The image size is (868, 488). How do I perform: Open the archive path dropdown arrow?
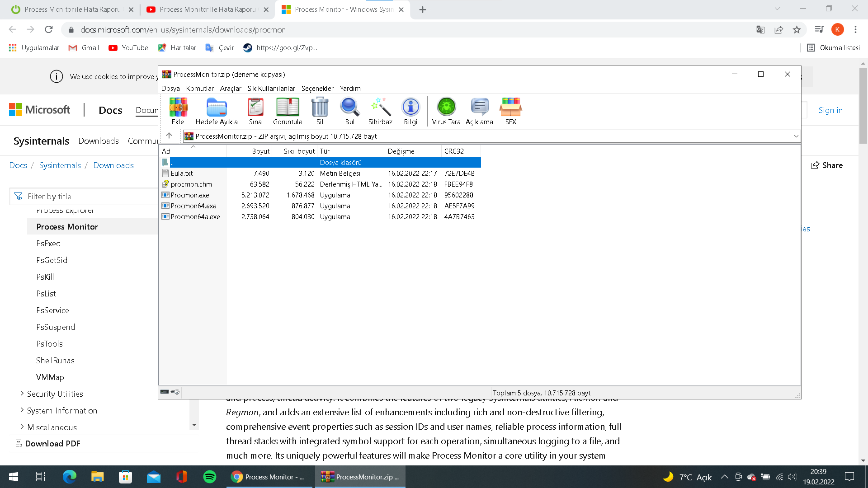(796, 136)
